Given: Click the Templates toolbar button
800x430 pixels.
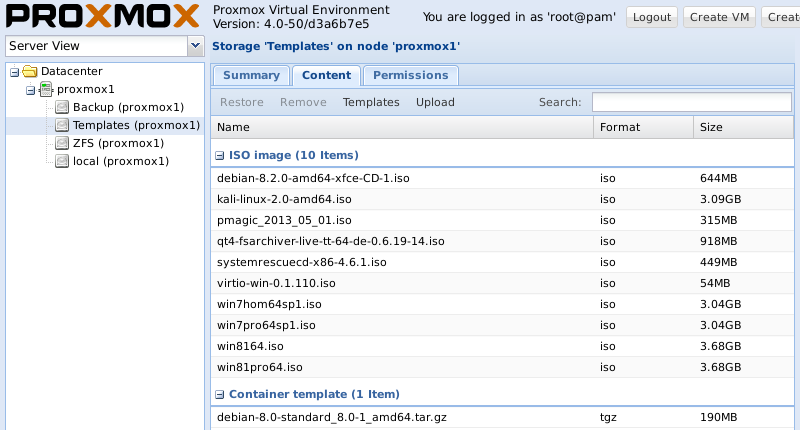Looking at the screenshot, I should (371, 102).
